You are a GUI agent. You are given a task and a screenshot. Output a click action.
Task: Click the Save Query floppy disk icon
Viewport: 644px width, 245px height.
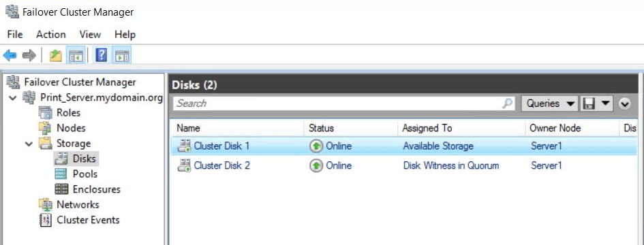589,104
